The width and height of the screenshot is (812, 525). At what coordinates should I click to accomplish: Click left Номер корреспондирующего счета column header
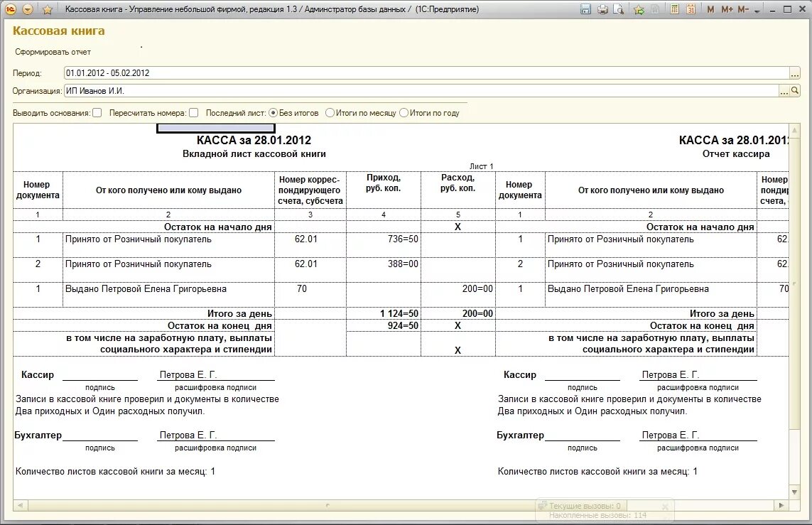[x=310, y=190]
